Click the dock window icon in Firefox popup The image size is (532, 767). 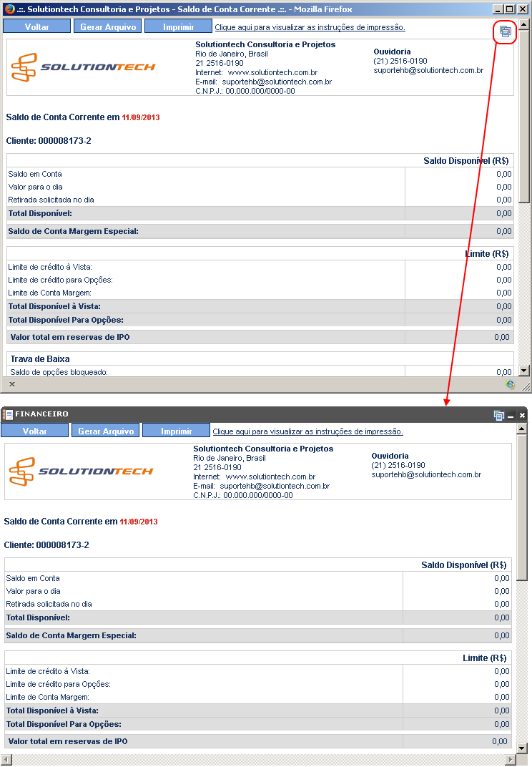[x=505, y=32]
